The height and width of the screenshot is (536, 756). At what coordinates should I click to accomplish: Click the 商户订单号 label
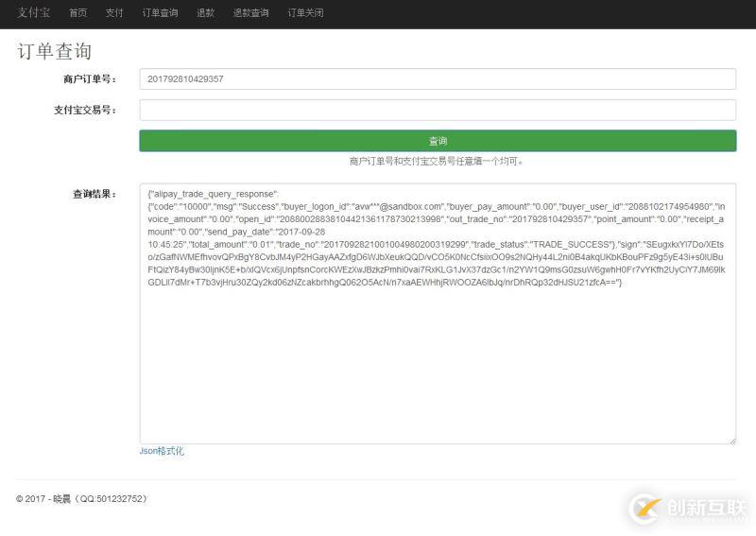[x=90, y=79]
